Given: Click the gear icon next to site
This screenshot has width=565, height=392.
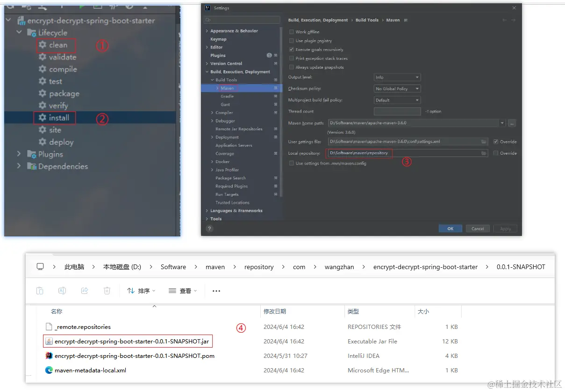Looking at the screenshot, I should point(43,130).
